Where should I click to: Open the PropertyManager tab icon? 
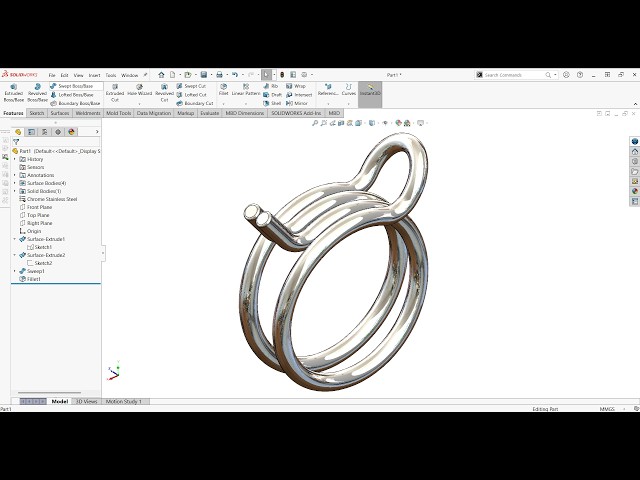pos(31,132)
